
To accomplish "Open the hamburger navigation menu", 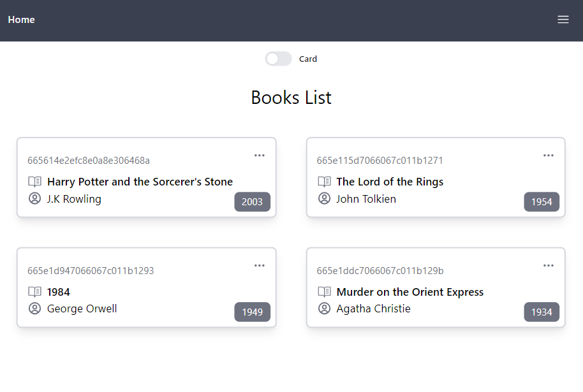I will click(563, 19).
